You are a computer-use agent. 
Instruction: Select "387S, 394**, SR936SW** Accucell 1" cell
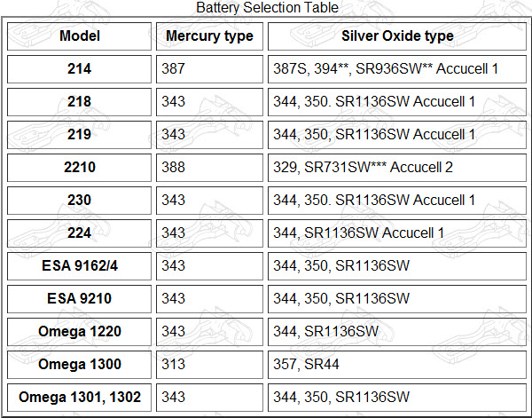click(397, 69)
